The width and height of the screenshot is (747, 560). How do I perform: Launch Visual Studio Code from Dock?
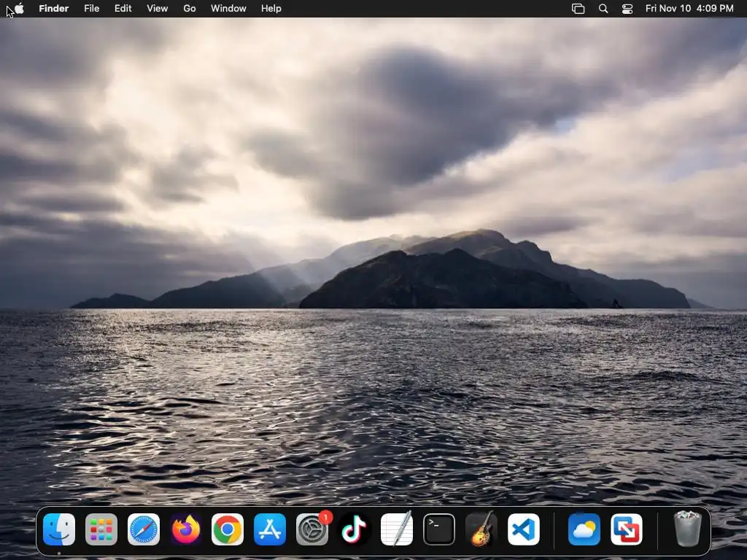point(524,529)
